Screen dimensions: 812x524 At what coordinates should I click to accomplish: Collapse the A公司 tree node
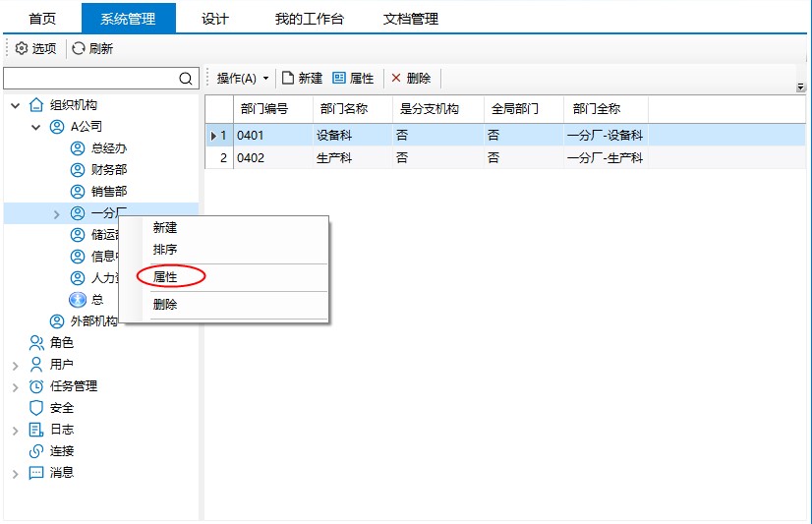35,127
